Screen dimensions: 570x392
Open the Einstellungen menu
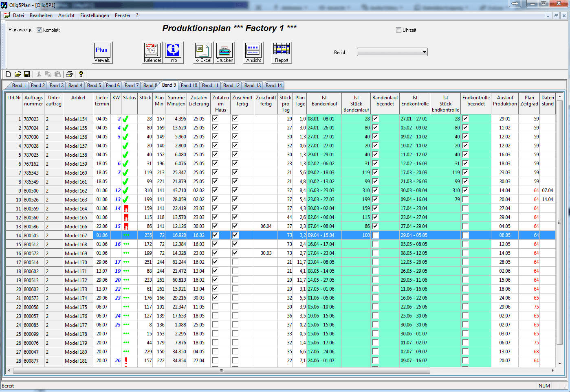95,15
